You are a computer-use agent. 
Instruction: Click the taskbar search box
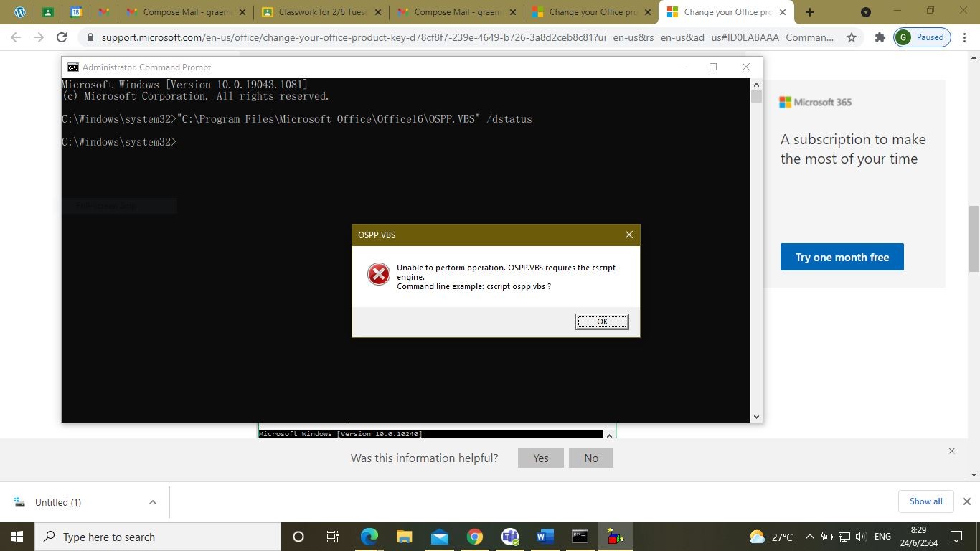[x=158, y=537]
